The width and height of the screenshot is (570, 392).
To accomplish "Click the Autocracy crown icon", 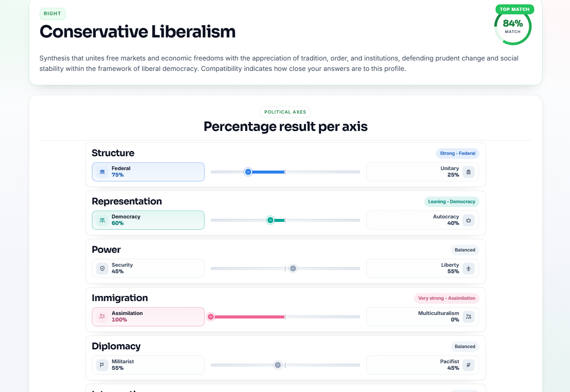I will [469, 220].
